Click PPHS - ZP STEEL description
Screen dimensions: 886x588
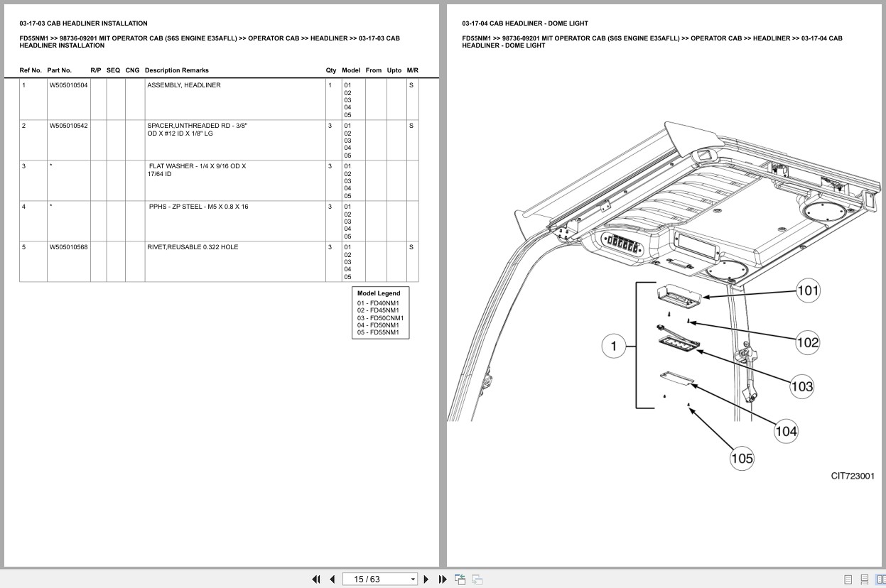click(x=198, y=207)
